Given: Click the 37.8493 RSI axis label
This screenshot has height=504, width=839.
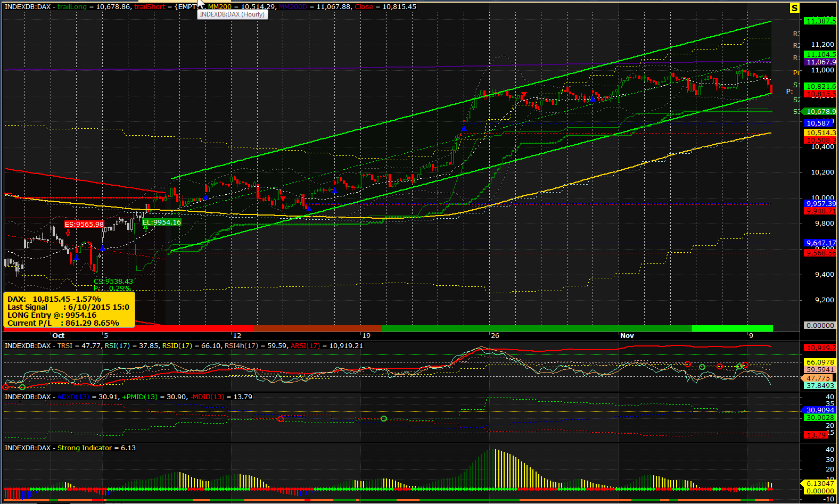Looking at the screenshot, I should pos(820,385).
